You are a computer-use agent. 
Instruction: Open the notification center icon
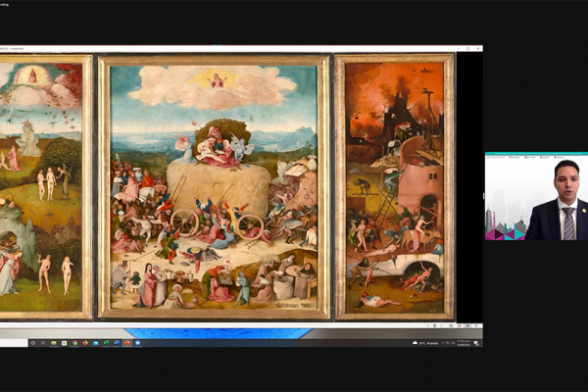[476, 343]
